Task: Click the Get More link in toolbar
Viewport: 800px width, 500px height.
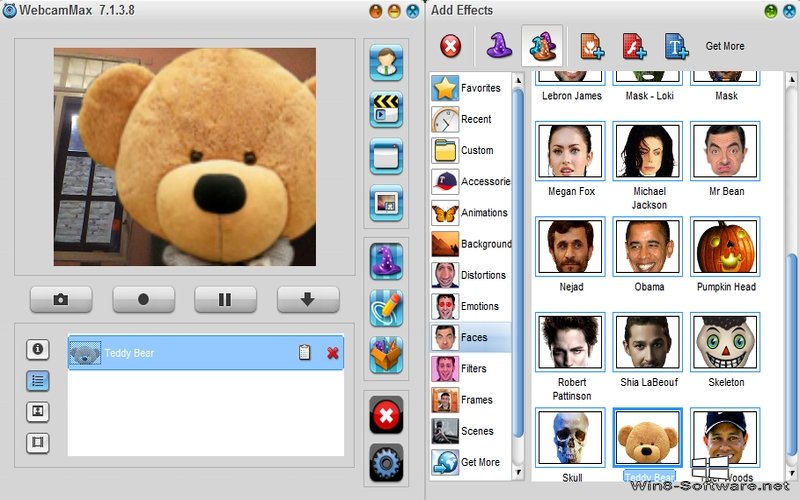Action: (x=724, y=46)
